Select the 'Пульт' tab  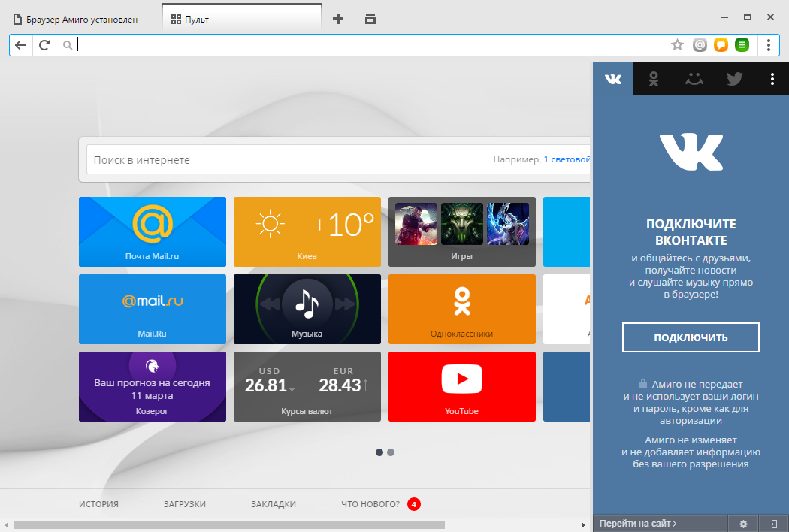241,20
